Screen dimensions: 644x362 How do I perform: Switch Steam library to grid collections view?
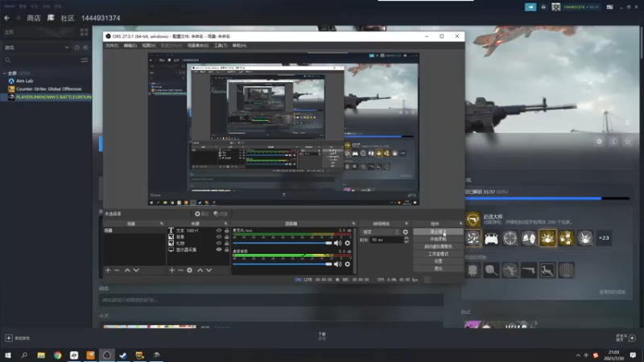(85, 32)
